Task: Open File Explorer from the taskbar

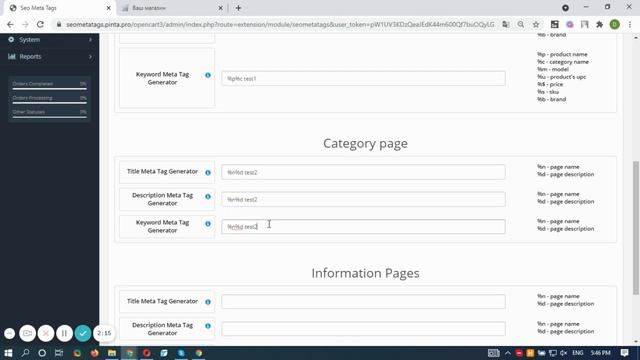Action: pyautogui.click(x=112, y=353)
